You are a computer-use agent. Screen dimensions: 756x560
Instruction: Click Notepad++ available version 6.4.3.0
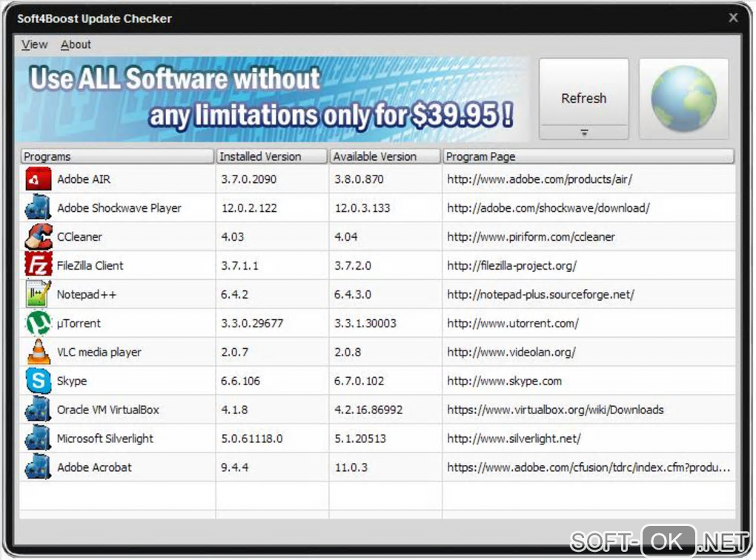(x=353, y=295)
